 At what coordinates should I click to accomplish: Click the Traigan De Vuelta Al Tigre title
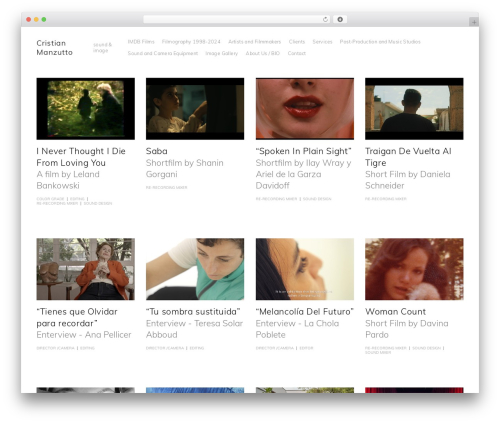[x=408, y=157]
